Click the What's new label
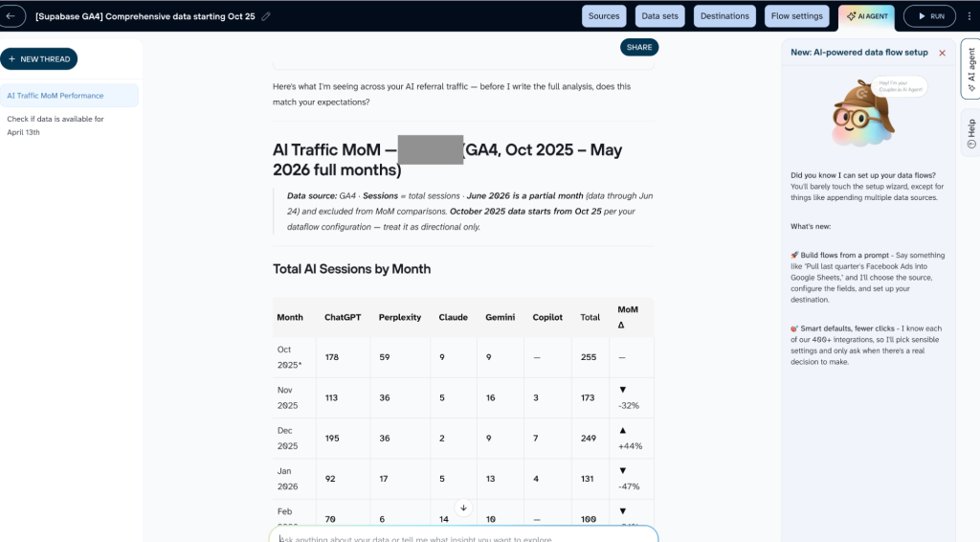 811,226
